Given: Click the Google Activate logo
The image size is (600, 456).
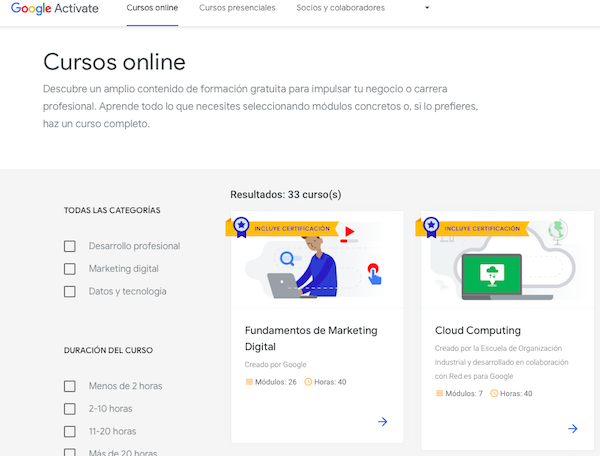Looking at the screenshot, I should click(55, 8).
